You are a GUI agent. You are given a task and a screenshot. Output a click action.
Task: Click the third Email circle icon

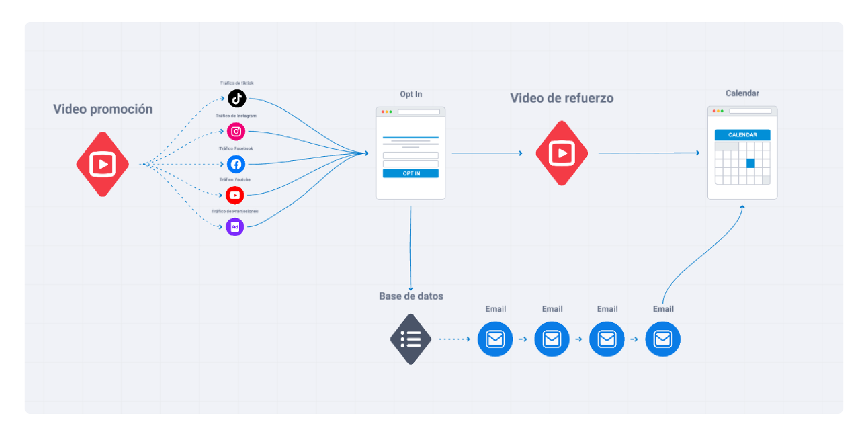click(607, 339)
